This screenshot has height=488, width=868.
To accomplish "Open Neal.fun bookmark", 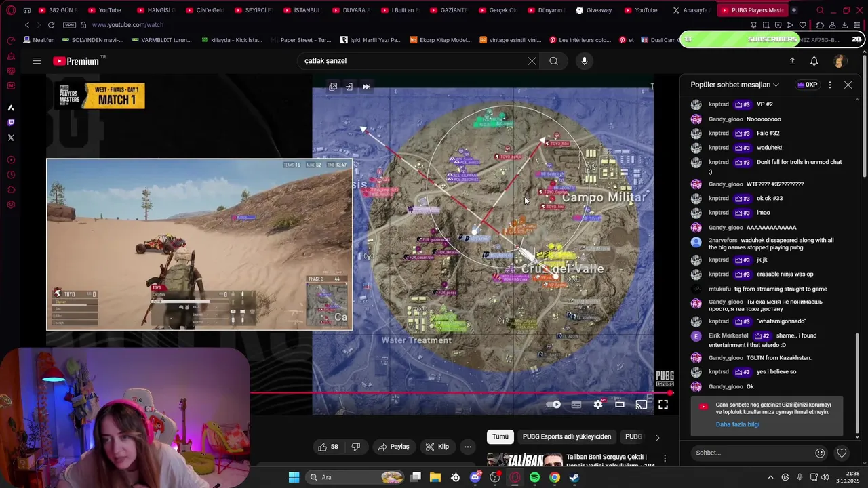I will click(x=39, y=40).
